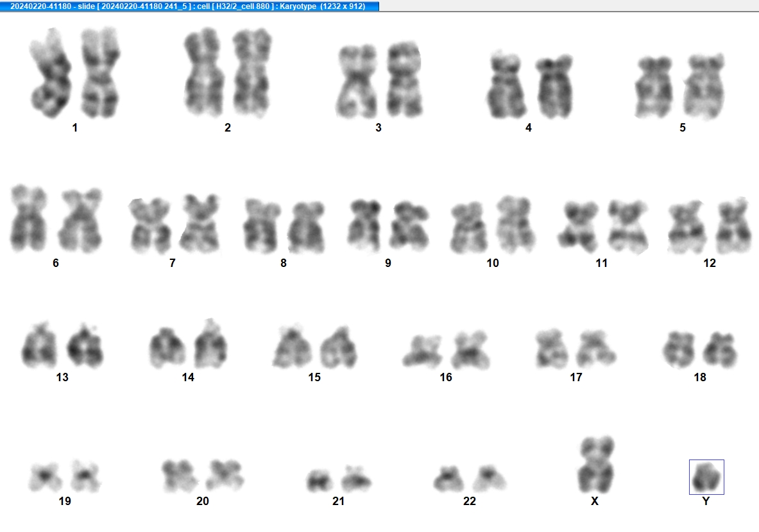Screen dimensions: 759x532
Task: Select the right chromosome 20 homolog
Action: pyautogui.click(x=225, y=476)
